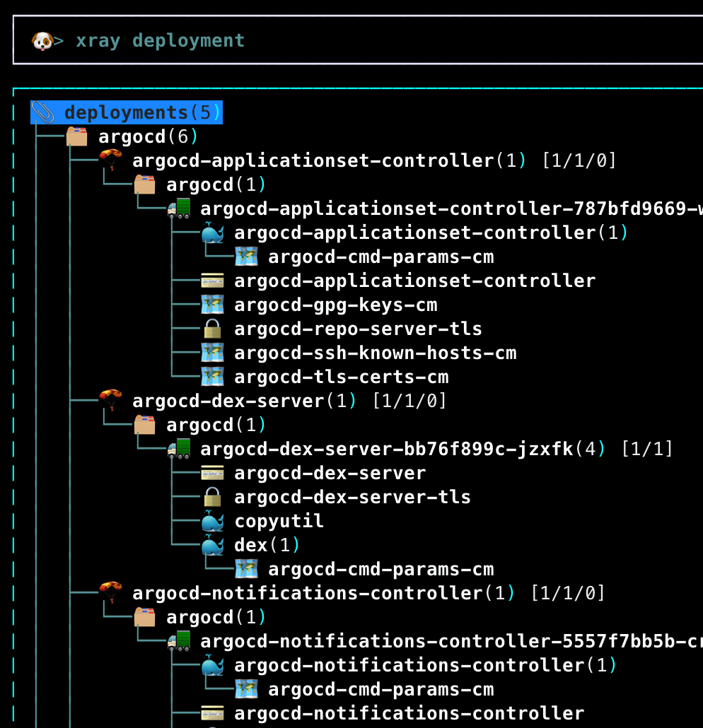Click the 'xray deployment' command text
Viewport: 703px width, 728px height.
161,41
